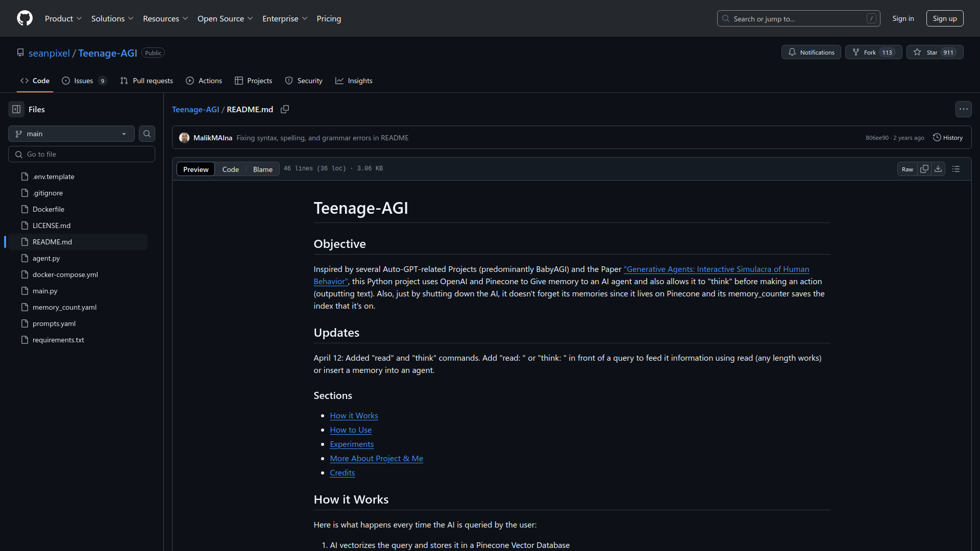Image resolution: width=980 pixels, height=551 pixels.
Task: Switch to the Code tab
Action: click(35, 81)
